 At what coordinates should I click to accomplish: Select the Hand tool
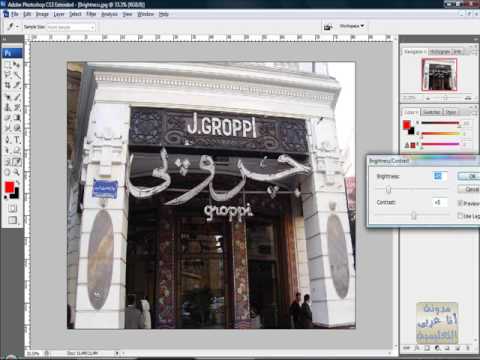tap(8, 172)
